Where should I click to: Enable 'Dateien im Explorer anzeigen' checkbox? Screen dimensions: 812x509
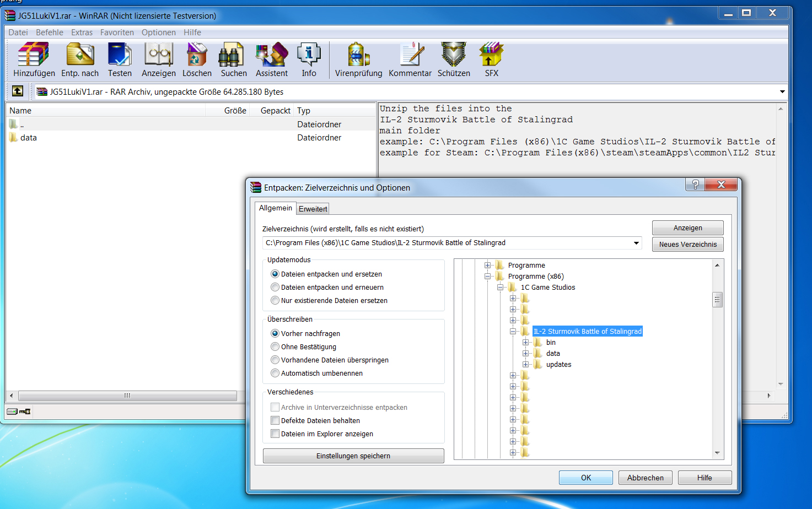point(275,434)
